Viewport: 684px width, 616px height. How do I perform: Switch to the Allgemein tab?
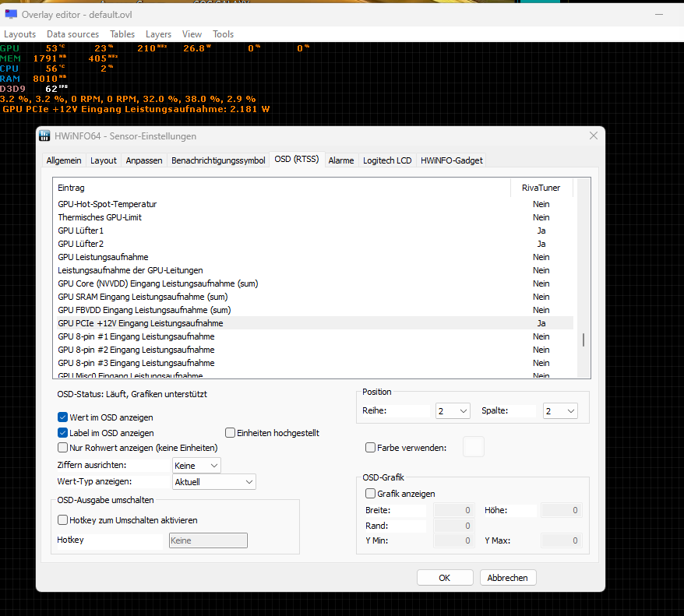tap(64, 160)
